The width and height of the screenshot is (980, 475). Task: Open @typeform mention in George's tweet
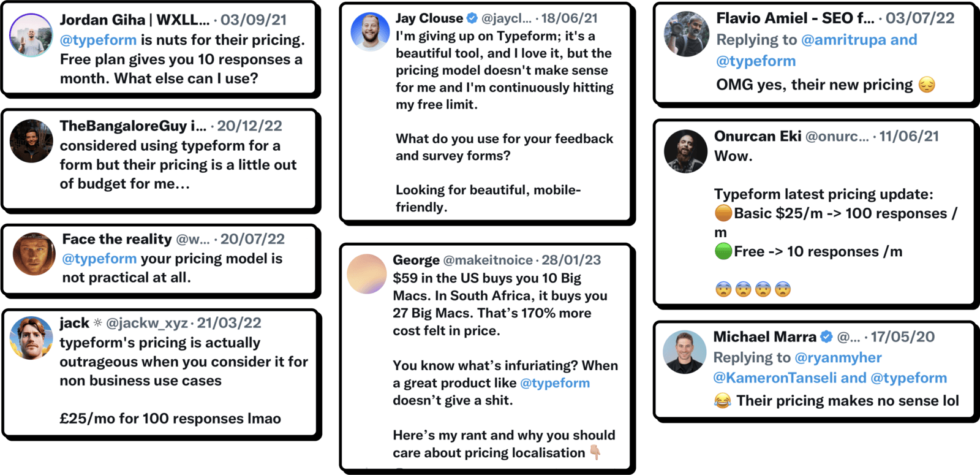(x=554, y=383)
